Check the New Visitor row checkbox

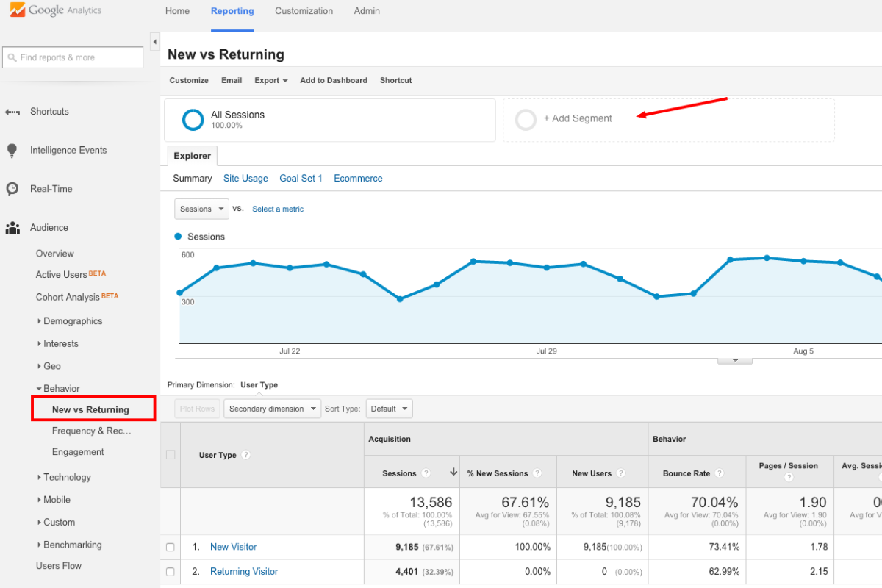pyautogui.click(x=171, y=547)
